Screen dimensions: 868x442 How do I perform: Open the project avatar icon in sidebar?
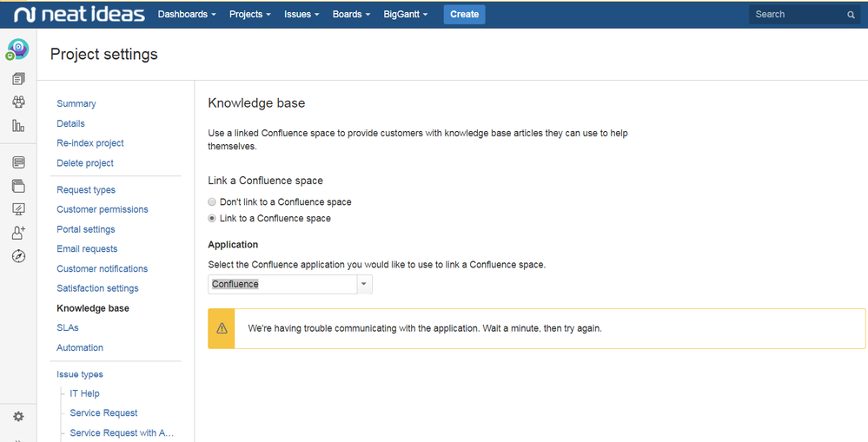coord(17,49)
